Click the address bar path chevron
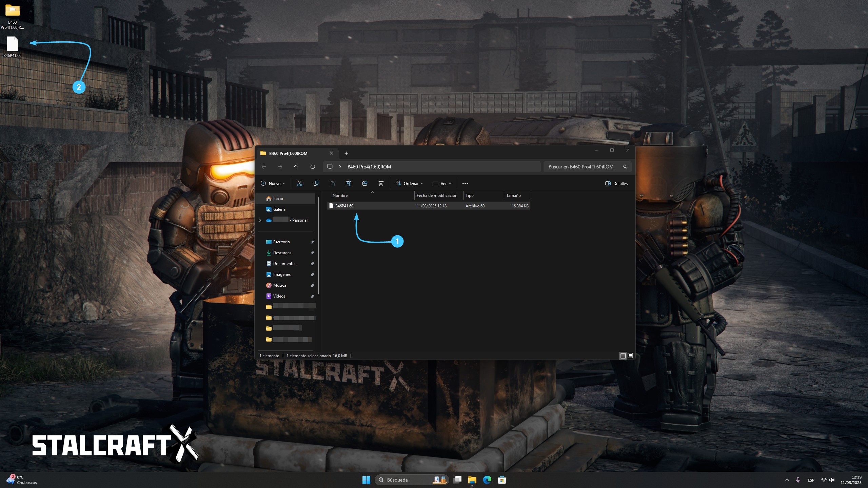Viewport: 868px width, 488px height. (x=340, y=166)
